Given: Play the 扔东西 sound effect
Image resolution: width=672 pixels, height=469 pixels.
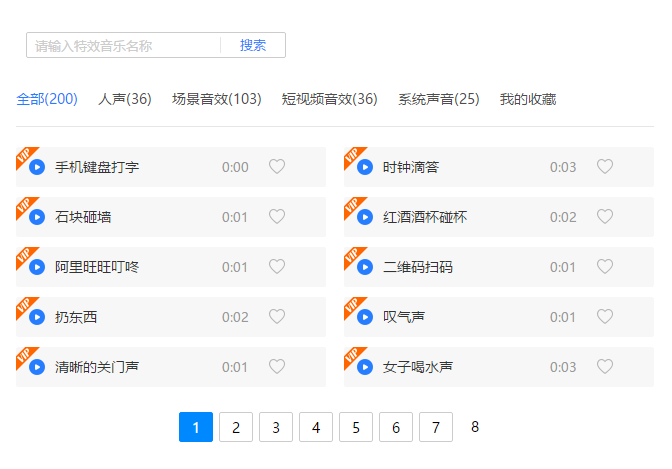Looking at the screenshot, I should pyautogui.click(x=37, y=317).
